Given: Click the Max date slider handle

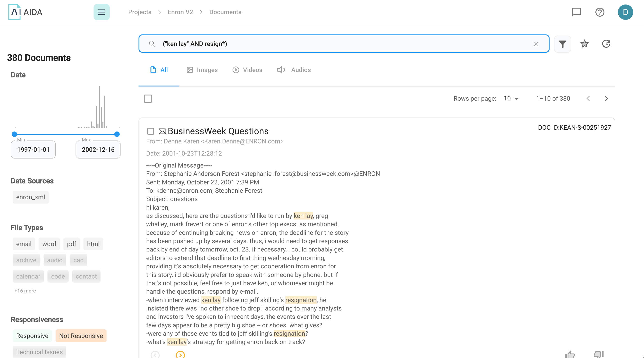Looking at the screenshot, I should (x=117, y=134).
